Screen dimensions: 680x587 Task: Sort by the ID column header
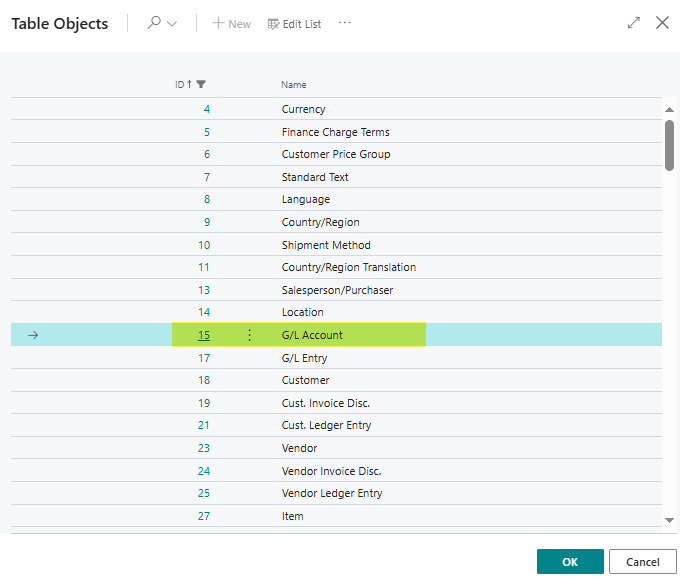[180, 85]
